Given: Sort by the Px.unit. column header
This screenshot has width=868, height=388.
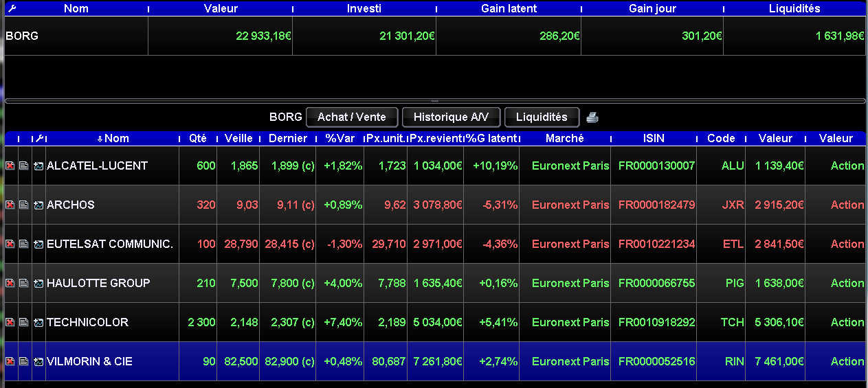Looking at the screenshot, I should [386, 139].
